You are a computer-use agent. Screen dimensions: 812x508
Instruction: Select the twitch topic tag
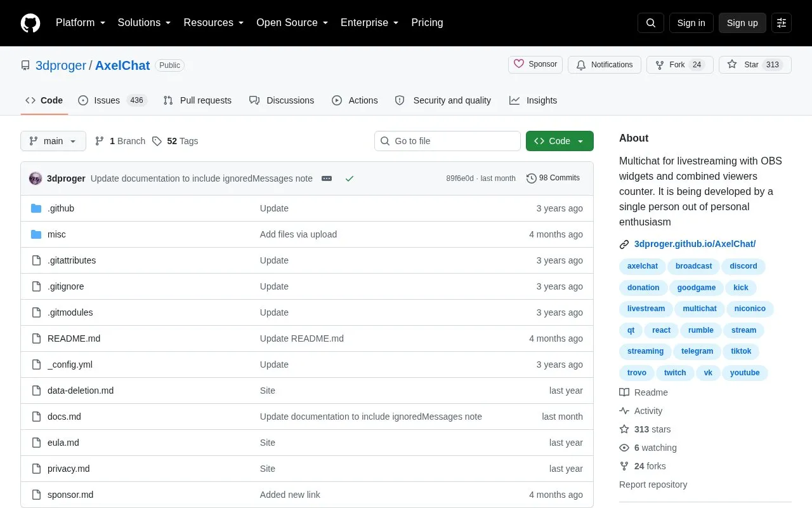tap(675, 373)
